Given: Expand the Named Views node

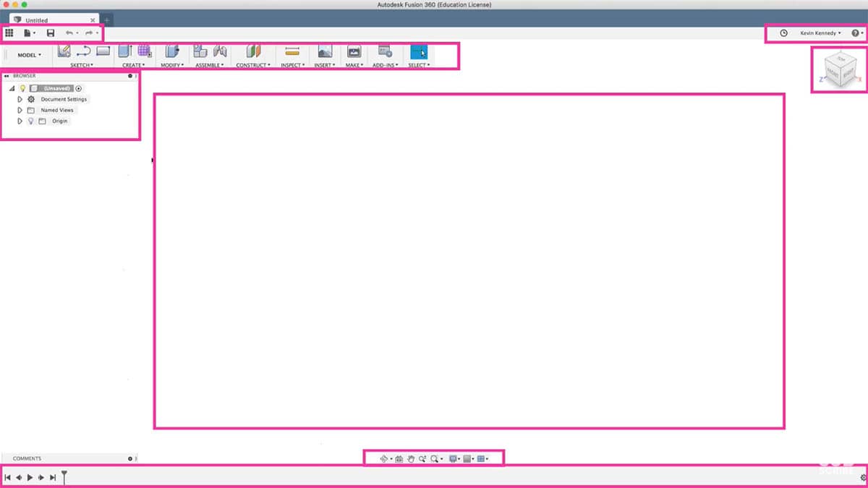Looking at the screenshot, I should click(20, 110).
